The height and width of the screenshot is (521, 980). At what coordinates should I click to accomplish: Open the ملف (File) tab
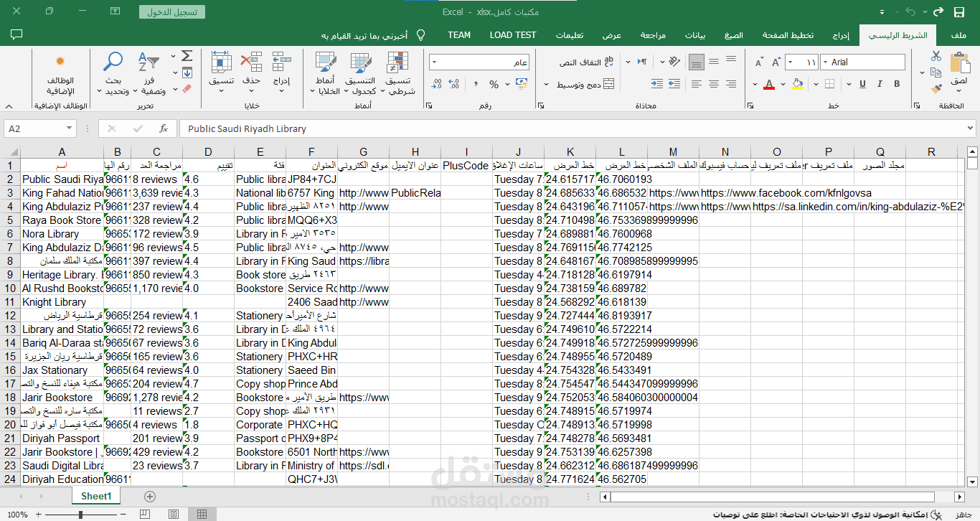pyautogui.click(x=958, y=35)
